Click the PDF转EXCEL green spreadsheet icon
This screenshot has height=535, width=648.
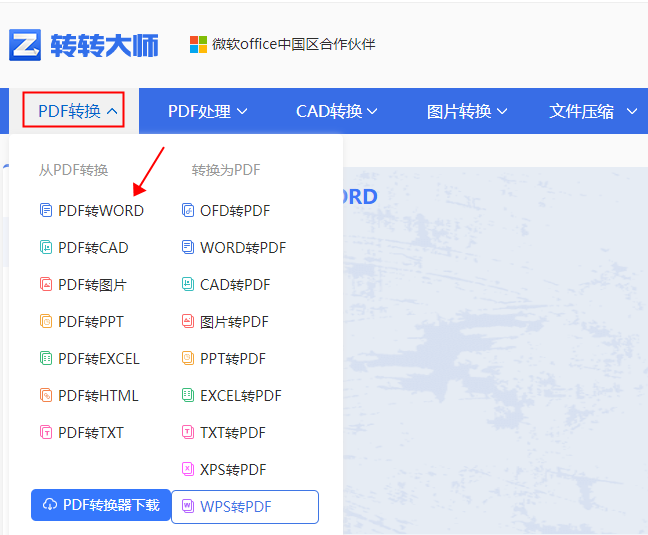(x=46, y=358)
